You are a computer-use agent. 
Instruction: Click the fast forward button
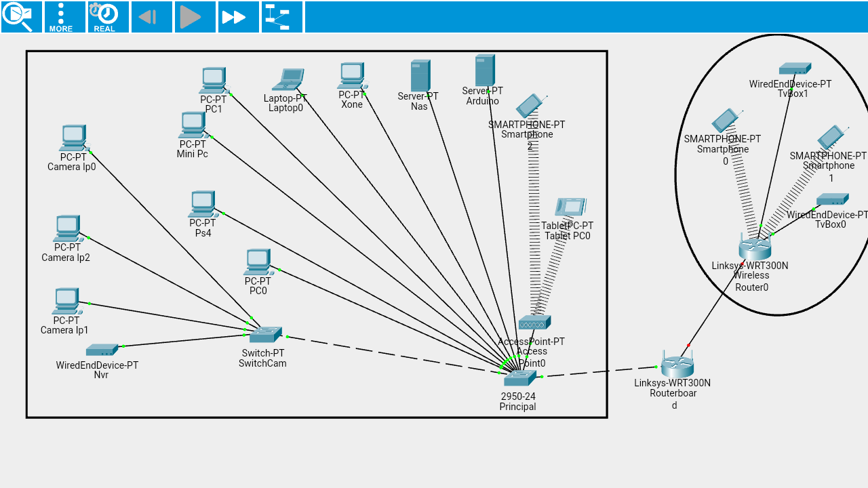(x=239, y=17)
